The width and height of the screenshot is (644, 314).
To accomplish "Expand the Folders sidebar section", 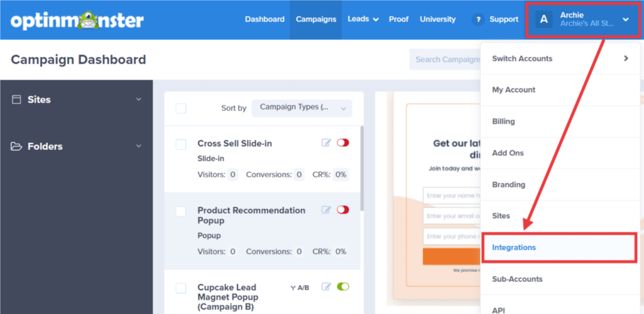I will click(139, 147).
